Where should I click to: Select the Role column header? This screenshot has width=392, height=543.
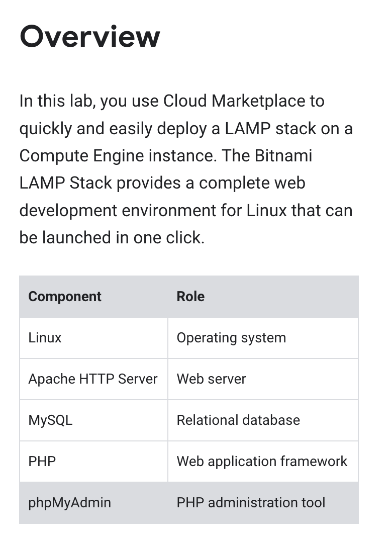pyautogui.click(x=263, y=297)
